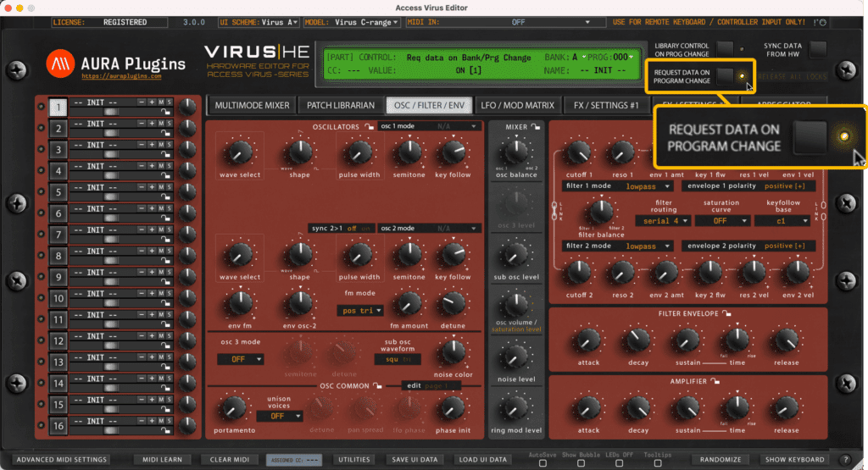Enable the LEDs Off checkbox
This screenshot has width=868, height=470.
(619, 463)
